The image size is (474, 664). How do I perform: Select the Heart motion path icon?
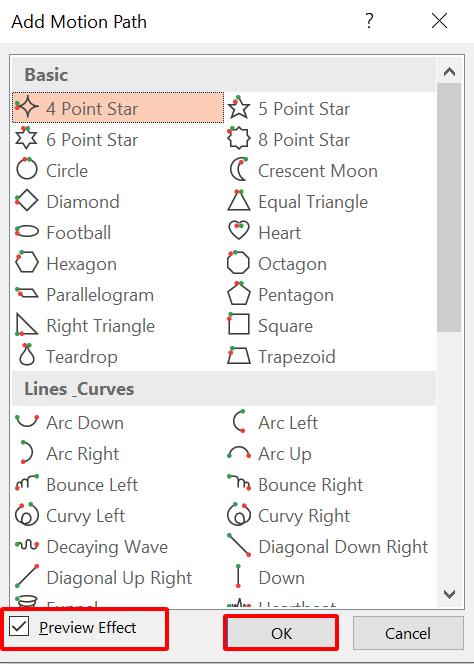click(239, 231)
